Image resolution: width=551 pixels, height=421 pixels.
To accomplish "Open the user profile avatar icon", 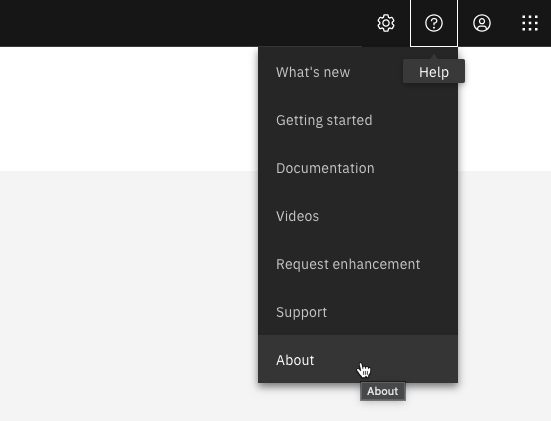I will (x=482, y=23).
